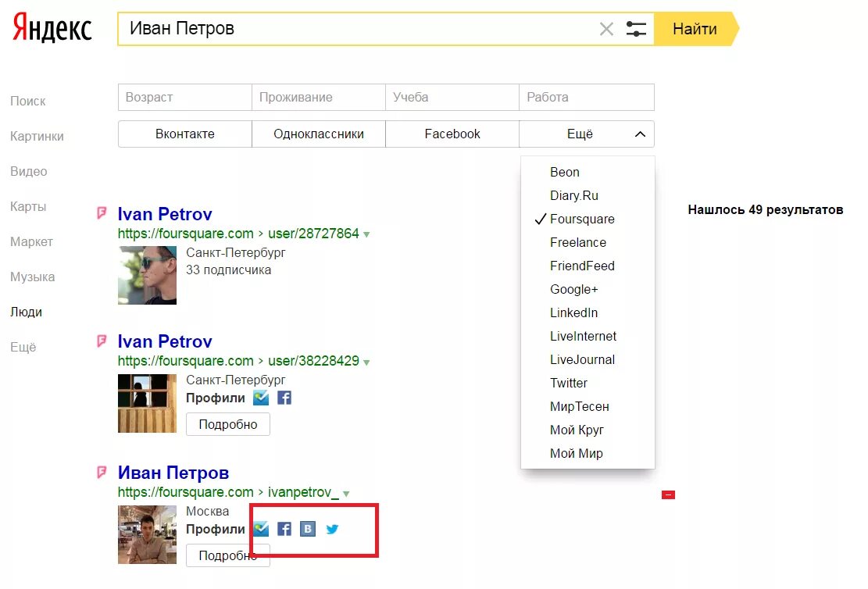Click the small red minus icon

(668, 494)
